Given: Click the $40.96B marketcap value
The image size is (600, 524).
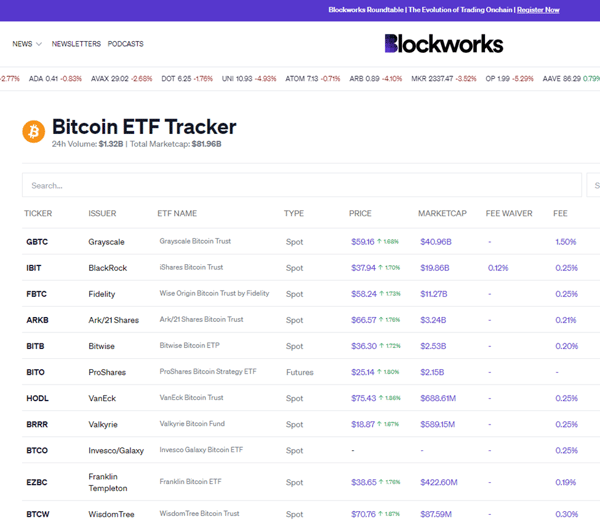Looking at the screenshot, I should coord(436,242).
